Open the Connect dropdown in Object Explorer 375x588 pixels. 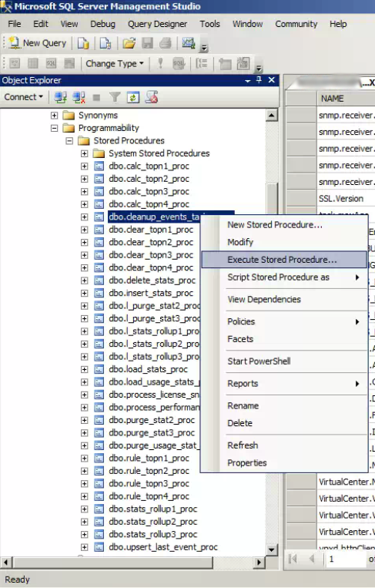click(24, 97)
